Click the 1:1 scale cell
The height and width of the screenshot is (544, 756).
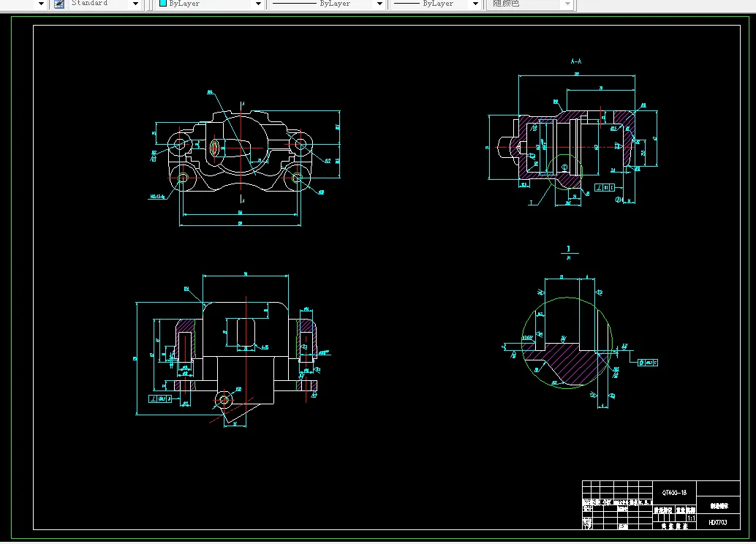click(x=691, y=518)
